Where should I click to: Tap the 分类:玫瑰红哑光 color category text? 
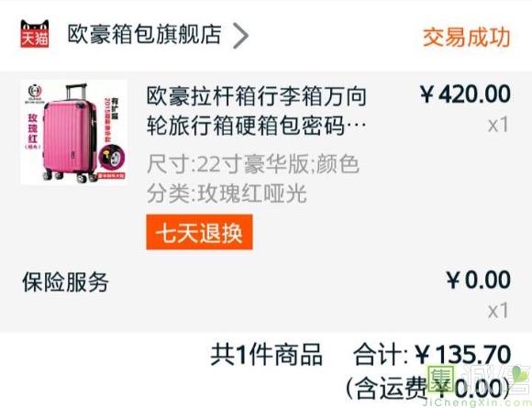coord(227,193)
